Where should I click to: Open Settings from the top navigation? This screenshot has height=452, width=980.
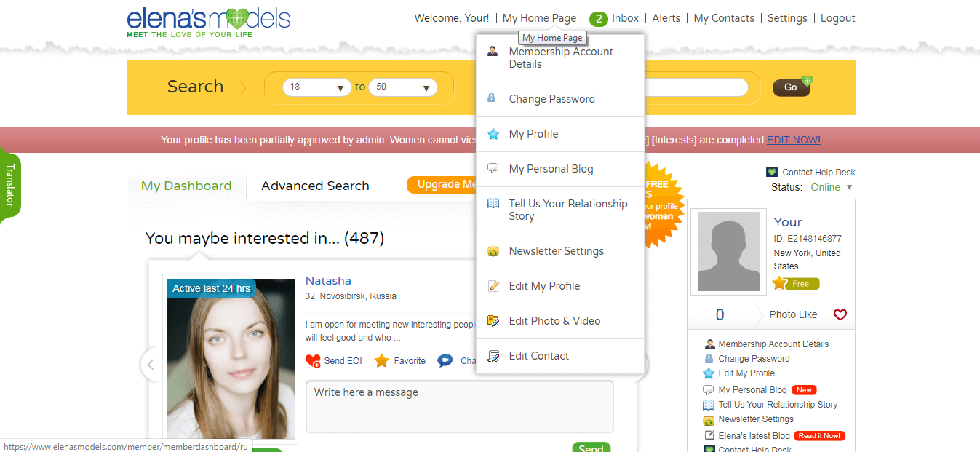click(787, 18)
